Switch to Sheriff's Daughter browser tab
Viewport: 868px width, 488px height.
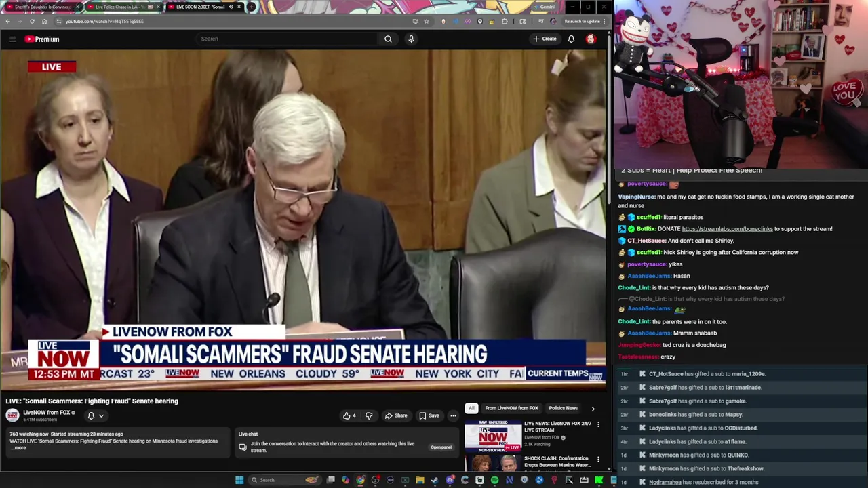click(x=42, y=7)
